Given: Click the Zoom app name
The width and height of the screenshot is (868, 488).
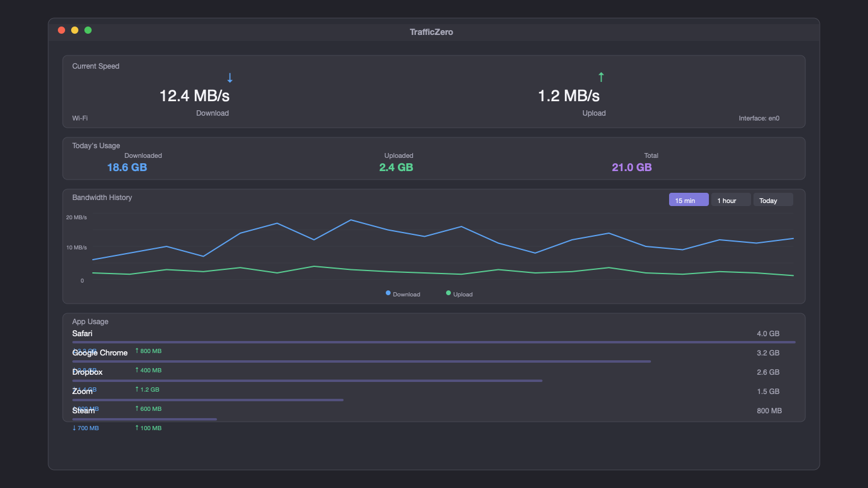Looking at the screenshot, I should click(83, 391).
